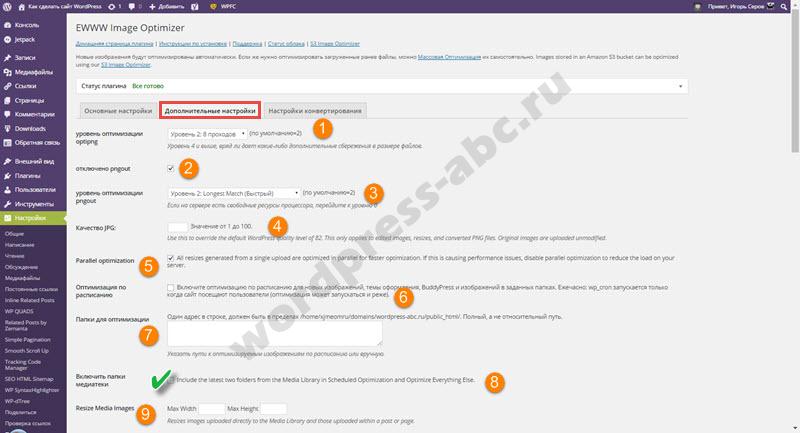Image resolution: width=800 pixels, height=433 pixels.
Task: Click the Обратная связь icon in sidebar
Action: (x=8, y=143)
